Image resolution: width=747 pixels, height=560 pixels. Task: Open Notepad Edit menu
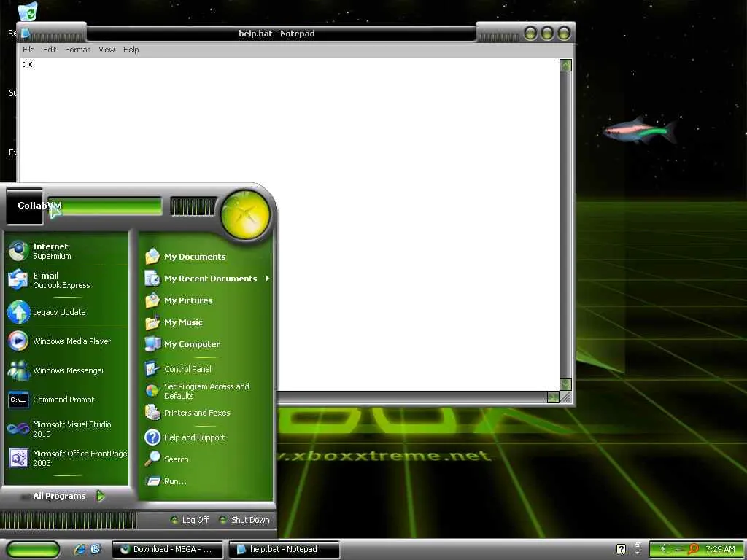coord(50,50)
